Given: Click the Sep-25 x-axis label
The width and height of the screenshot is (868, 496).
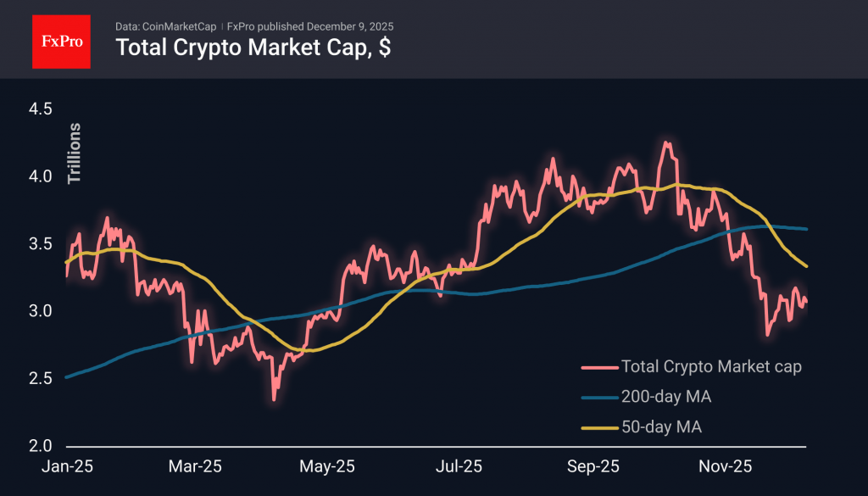Looking at the screenshot, I should pos(593,466).
